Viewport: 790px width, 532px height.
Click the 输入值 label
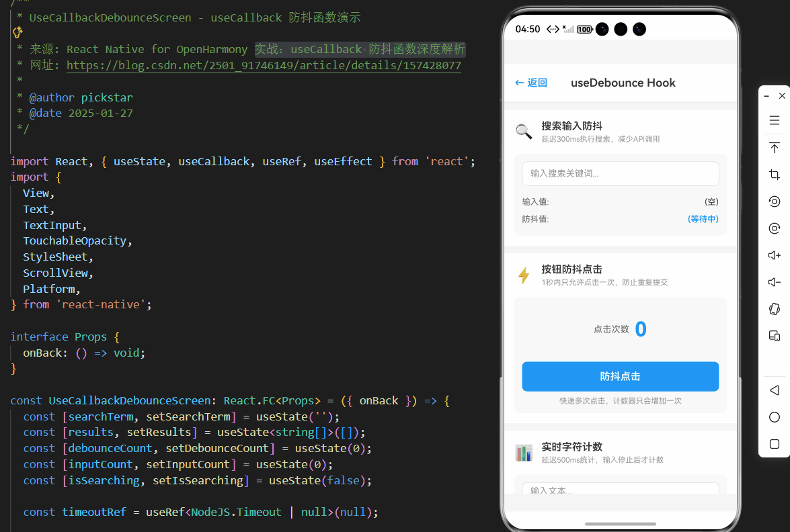point(536,202)
